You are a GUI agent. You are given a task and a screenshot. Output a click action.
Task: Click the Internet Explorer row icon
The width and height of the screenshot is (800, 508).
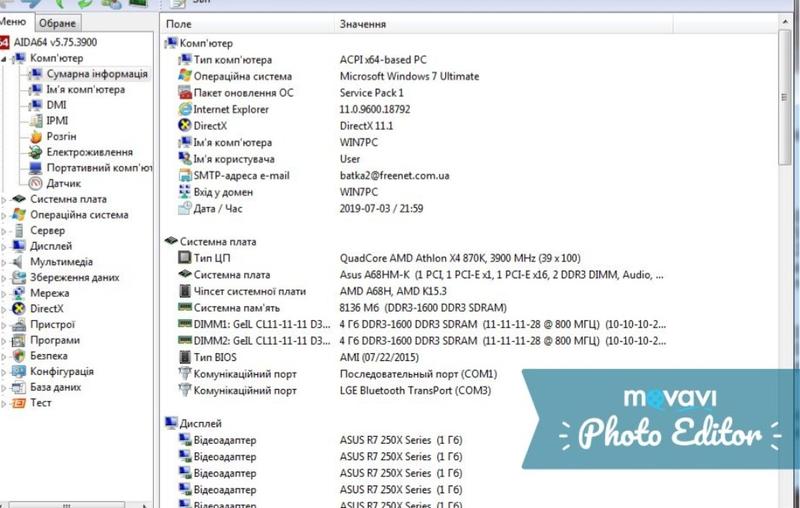[184, 109]
